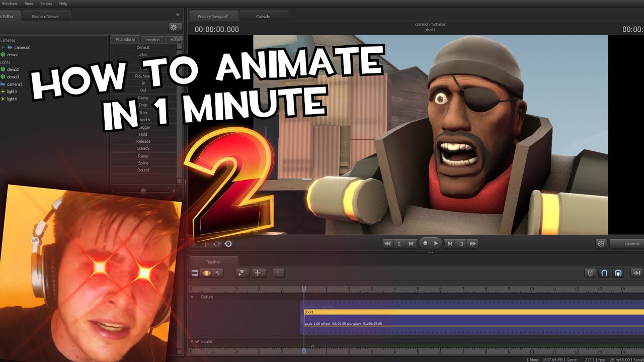Toggle clip snapping magnet
This screenshot has width=644, height=362.
tap(618, 273)
